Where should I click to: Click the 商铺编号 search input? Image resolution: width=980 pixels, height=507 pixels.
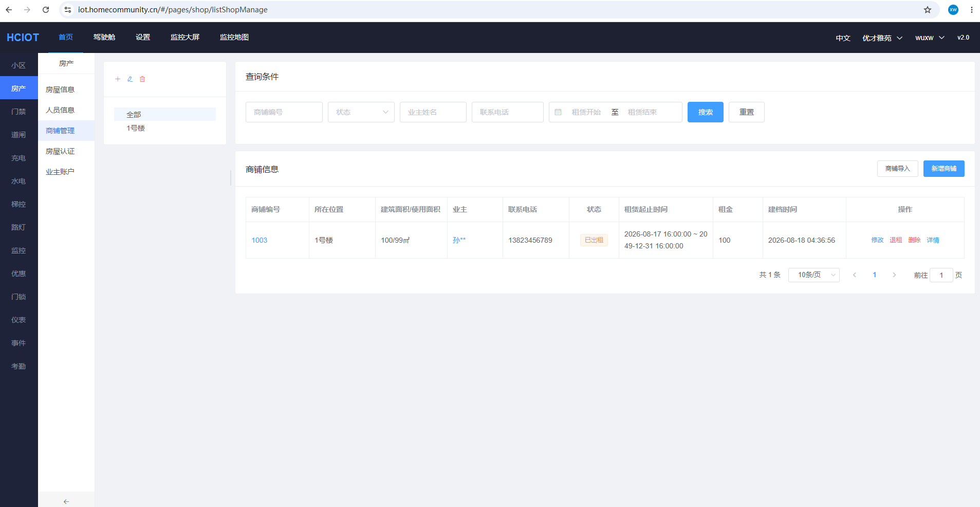[284, 112]
